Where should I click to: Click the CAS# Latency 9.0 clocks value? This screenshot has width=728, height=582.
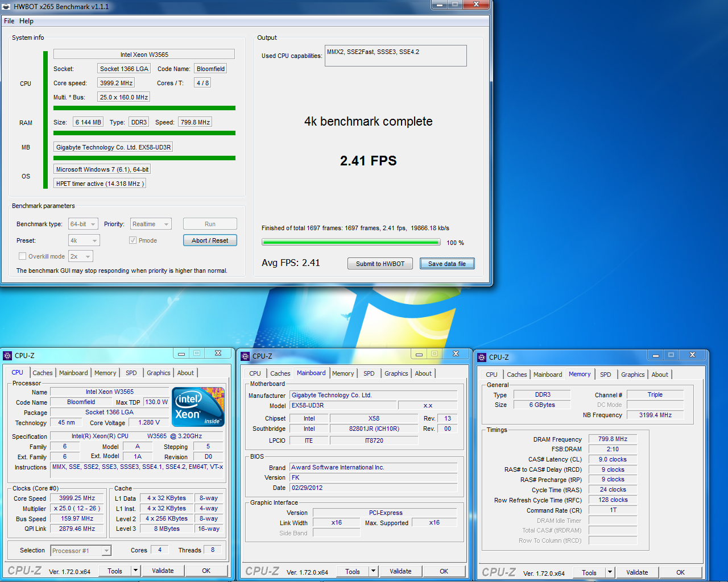point(613,459)
